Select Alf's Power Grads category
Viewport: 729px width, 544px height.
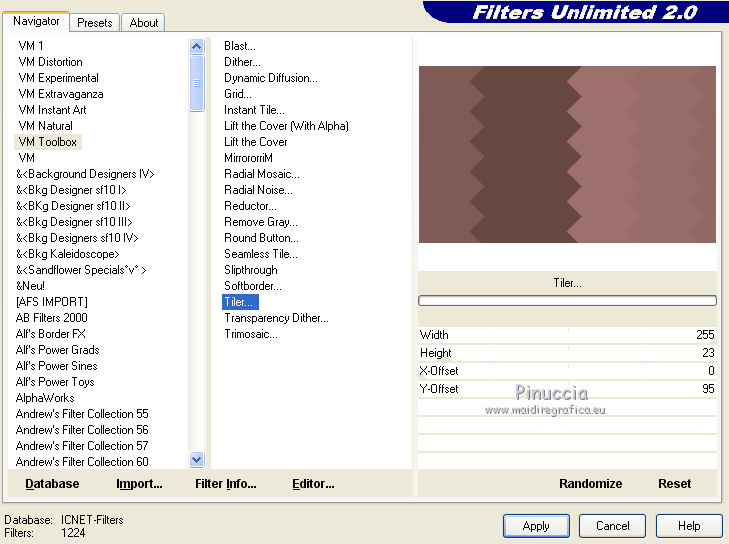58,350
